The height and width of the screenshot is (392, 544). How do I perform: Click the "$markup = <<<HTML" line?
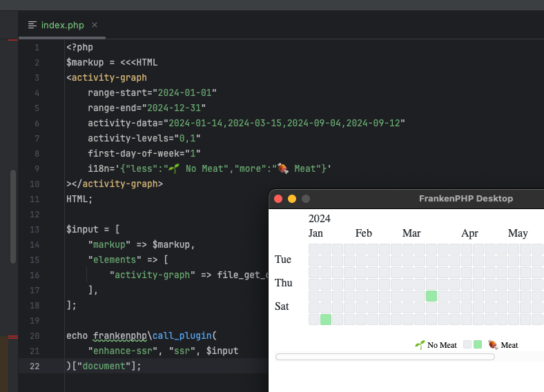coord(112,62)
